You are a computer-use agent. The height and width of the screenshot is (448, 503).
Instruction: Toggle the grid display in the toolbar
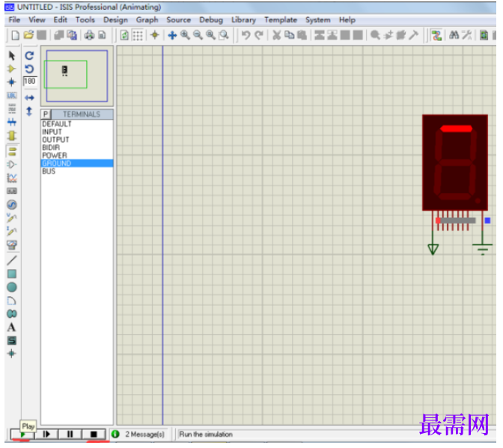coord(138,35)
